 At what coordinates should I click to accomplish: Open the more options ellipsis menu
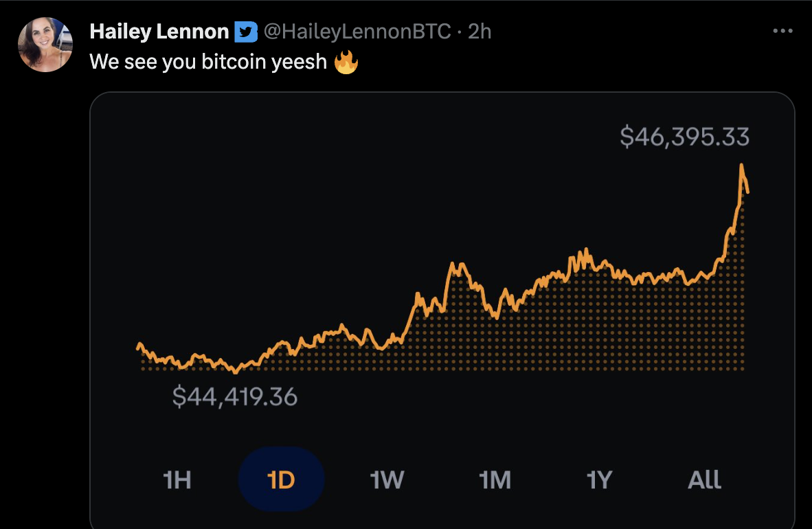782,31
